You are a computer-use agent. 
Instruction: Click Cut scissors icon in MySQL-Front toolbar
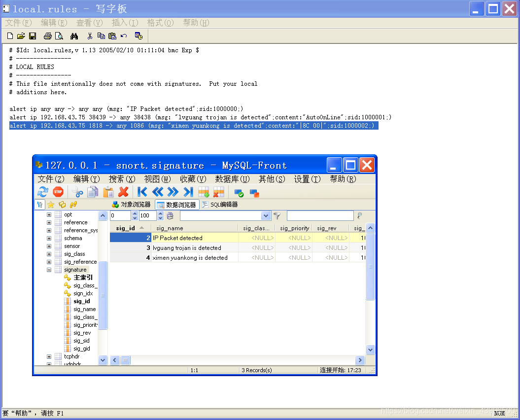pyautogui.click(x=77, y=192)
